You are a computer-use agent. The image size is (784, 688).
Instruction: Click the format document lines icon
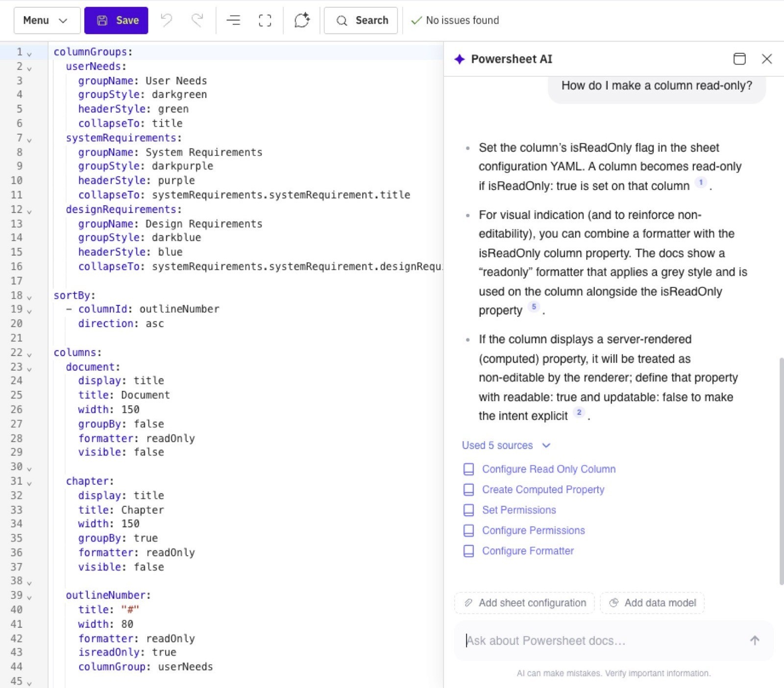(233, 20)
